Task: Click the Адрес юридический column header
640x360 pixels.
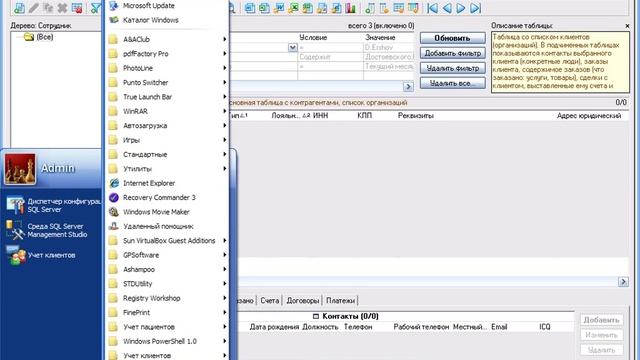Action: [x=589, y=116]
